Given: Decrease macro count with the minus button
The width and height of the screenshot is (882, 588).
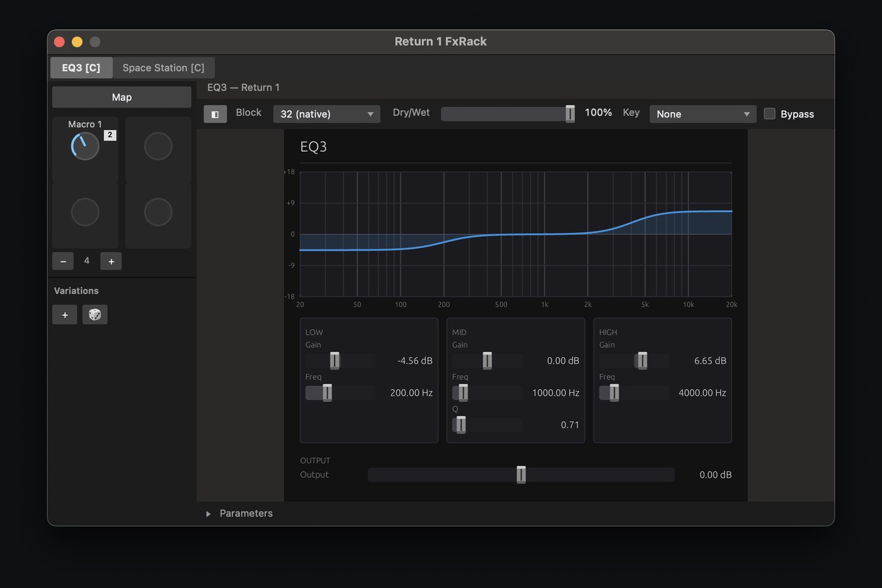Looking at the screenshot, I should 63,261.
